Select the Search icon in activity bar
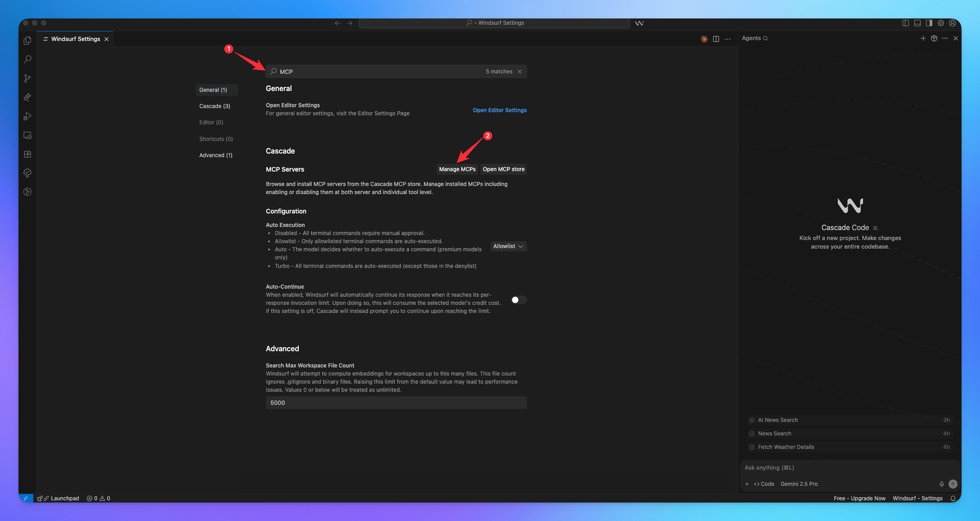 (x=27, y=59)
